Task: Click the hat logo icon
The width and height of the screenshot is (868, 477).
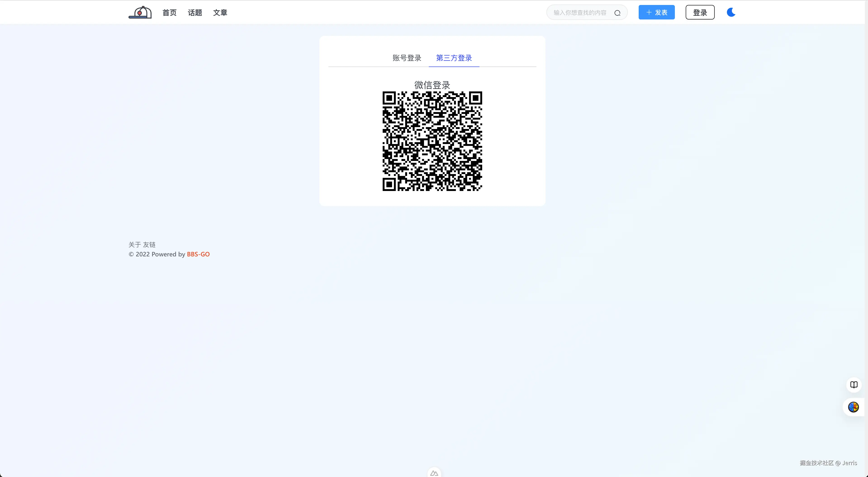Action: tap(140, 12)
